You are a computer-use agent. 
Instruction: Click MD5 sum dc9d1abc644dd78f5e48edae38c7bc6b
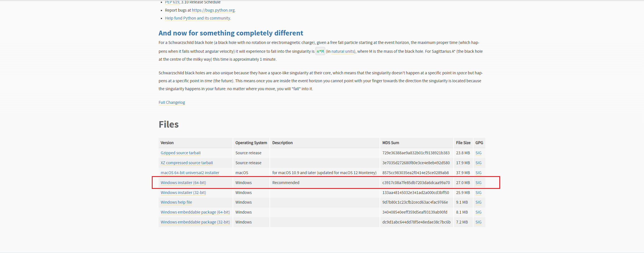(x=416, y=222)
